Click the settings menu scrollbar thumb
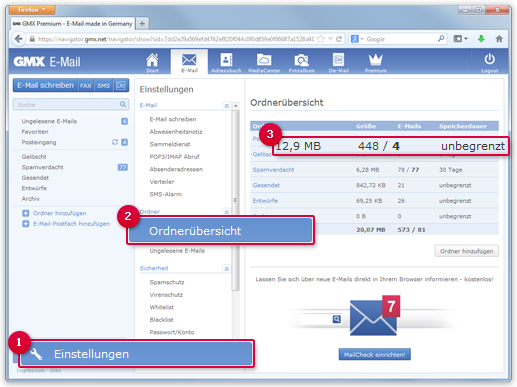 (236, 200)
